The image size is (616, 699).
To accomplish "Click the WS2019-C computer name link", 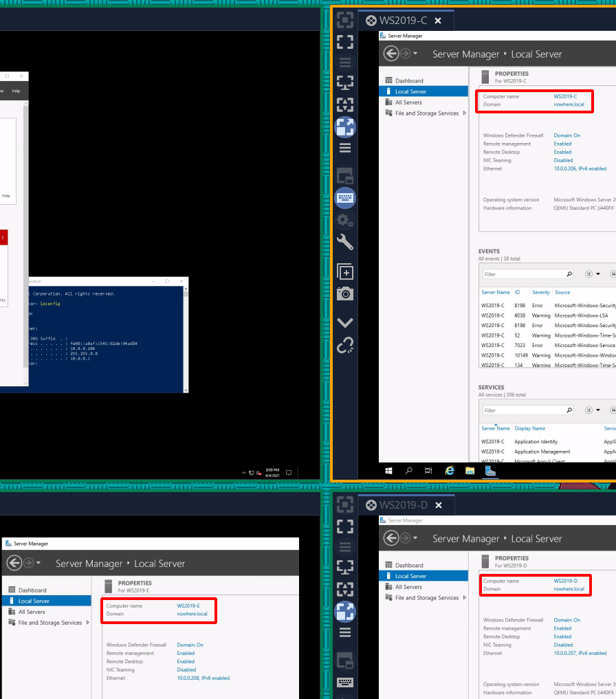I will click(x=565, y=96).
